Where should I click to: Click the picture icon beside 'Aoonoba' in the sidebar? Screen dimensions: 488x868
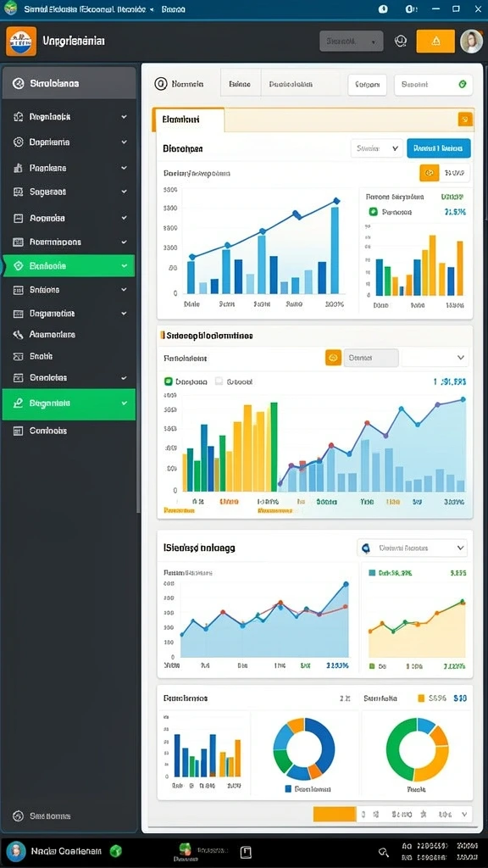[x=19, y=218]
